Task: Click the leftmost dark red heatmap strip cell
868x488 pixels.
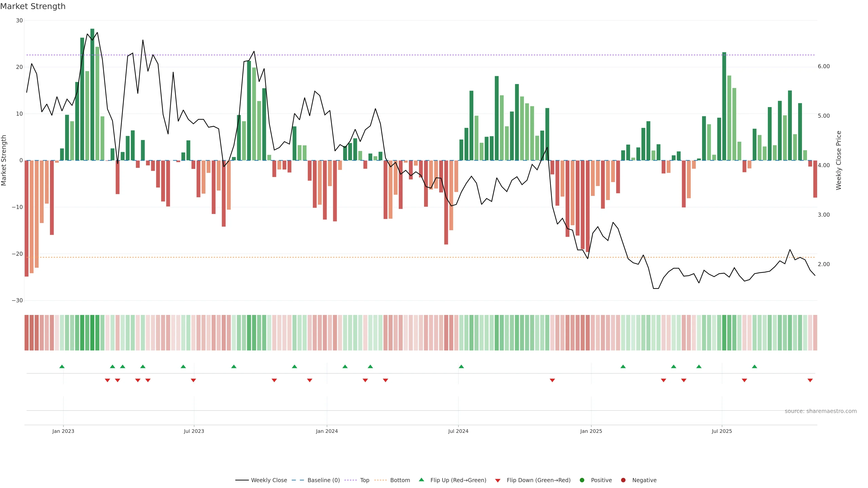Action: click(26, 332)
